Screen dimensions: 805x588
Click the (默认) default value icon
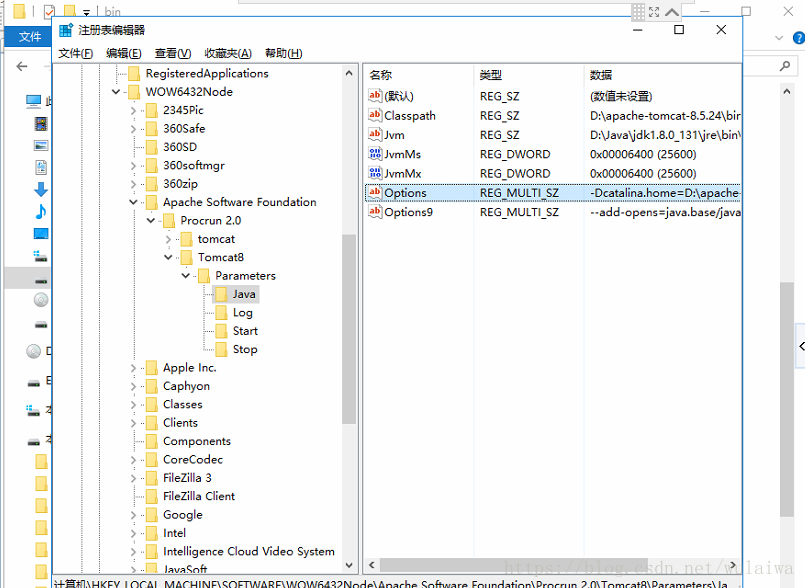[375, 96]
